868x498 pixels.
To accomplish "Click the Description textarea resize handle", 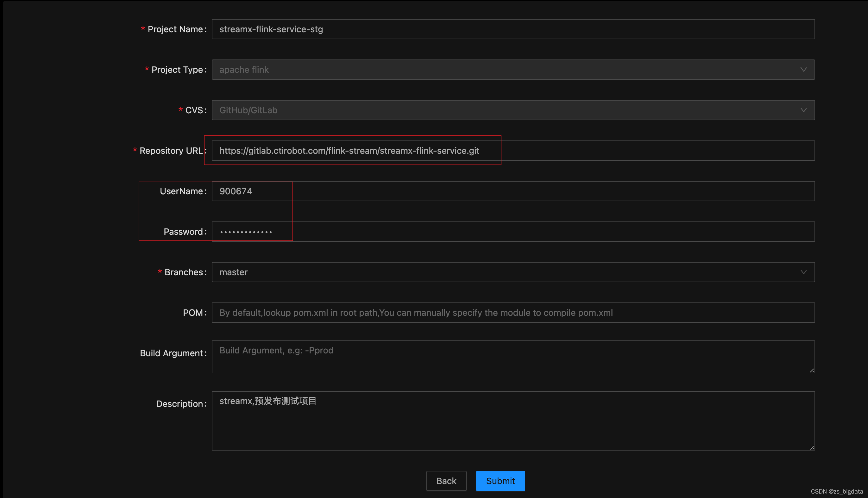I will [x=812, y=448].
